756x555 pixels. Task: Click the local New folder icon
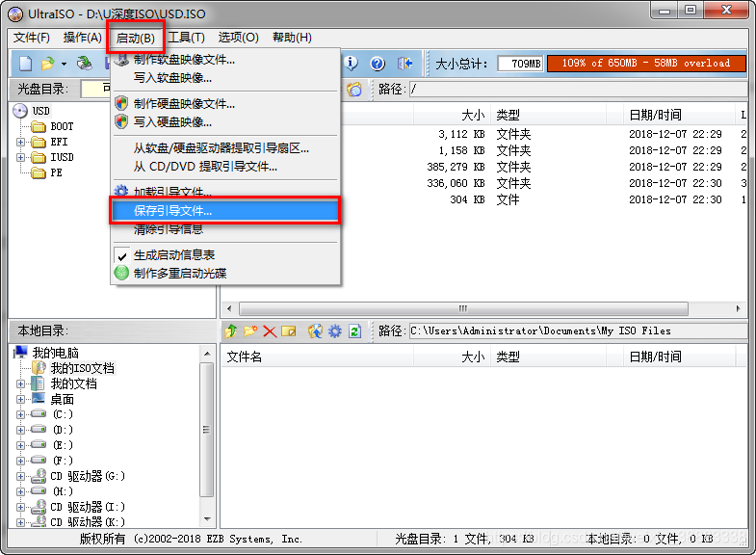250,331
